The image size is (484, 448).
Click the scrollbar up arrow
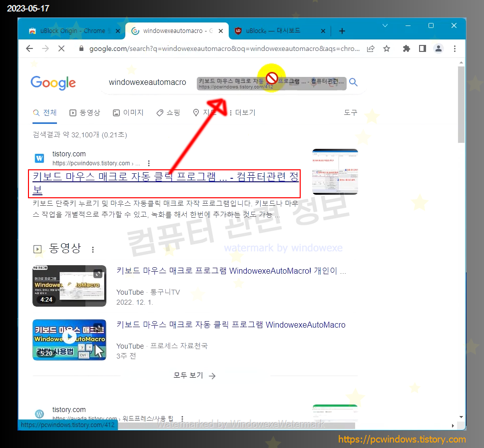click(461, 62)
